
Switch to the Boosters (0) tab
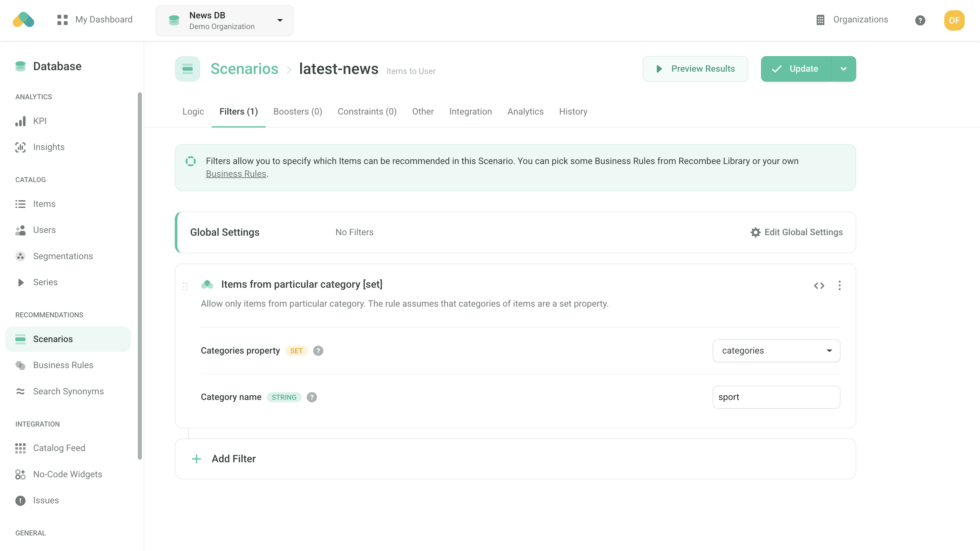[x=298, y=111]
